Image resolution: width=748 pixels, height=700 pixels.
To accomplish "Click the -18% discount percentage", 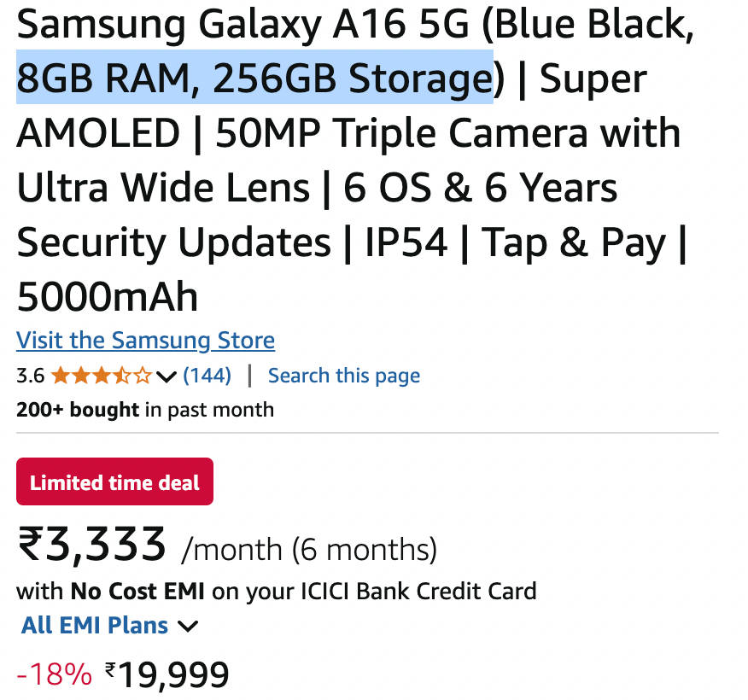I will point(55,675).
